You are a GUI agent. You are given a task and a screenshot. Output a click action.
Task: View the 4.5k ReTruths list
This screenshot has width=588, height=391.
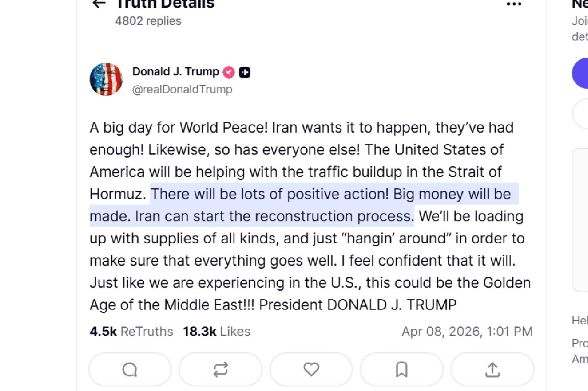pos(131,331)
